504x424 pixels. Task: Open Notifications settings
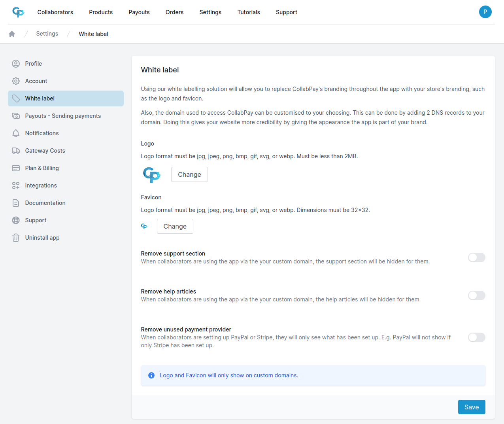[66, 133]
